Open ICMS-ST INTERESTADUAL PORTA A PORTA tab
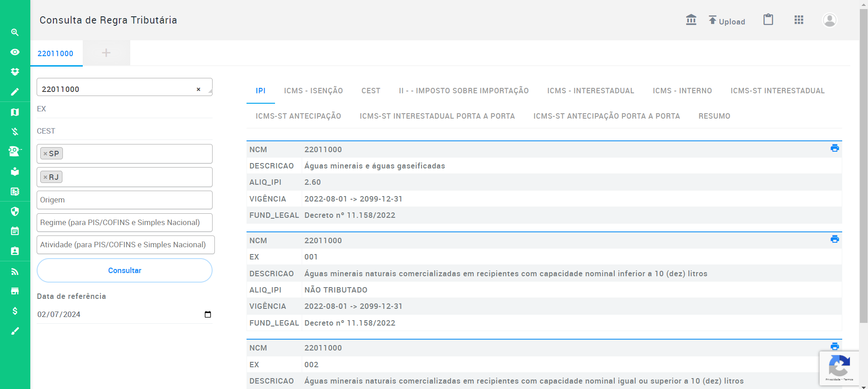 point(437,116)
